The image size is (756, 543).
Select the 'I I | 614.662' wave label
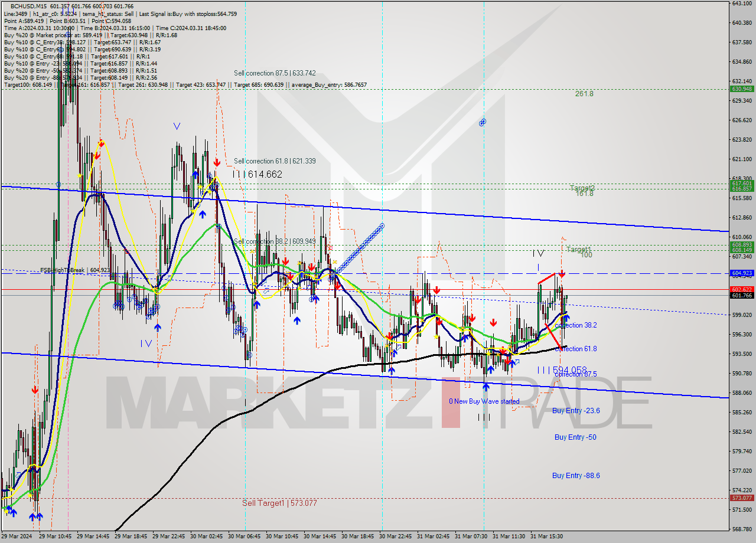tap(257, 174)
